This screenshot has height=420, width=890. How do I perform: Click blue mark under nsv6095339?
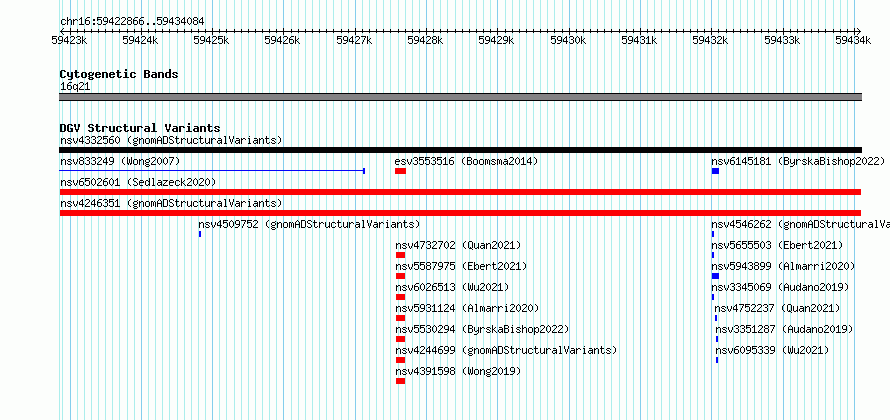pyautogui.click(x=717, y=360)
